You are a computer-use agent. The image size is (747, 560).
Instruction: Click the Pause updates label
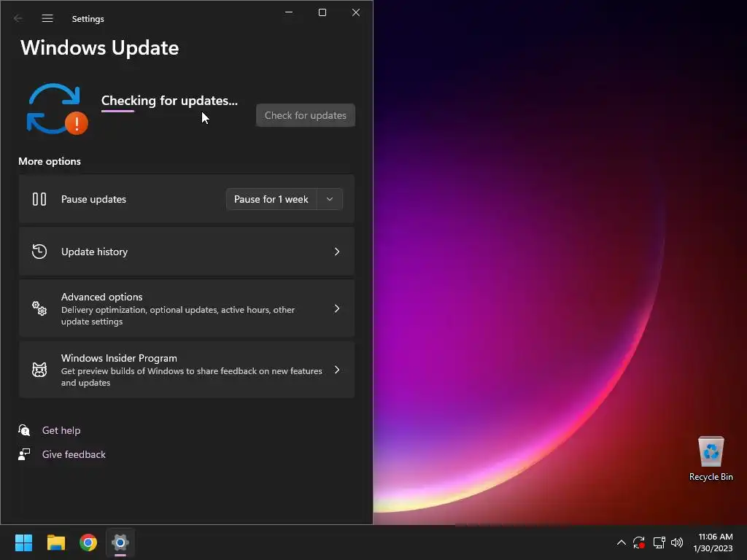point(93,199)
